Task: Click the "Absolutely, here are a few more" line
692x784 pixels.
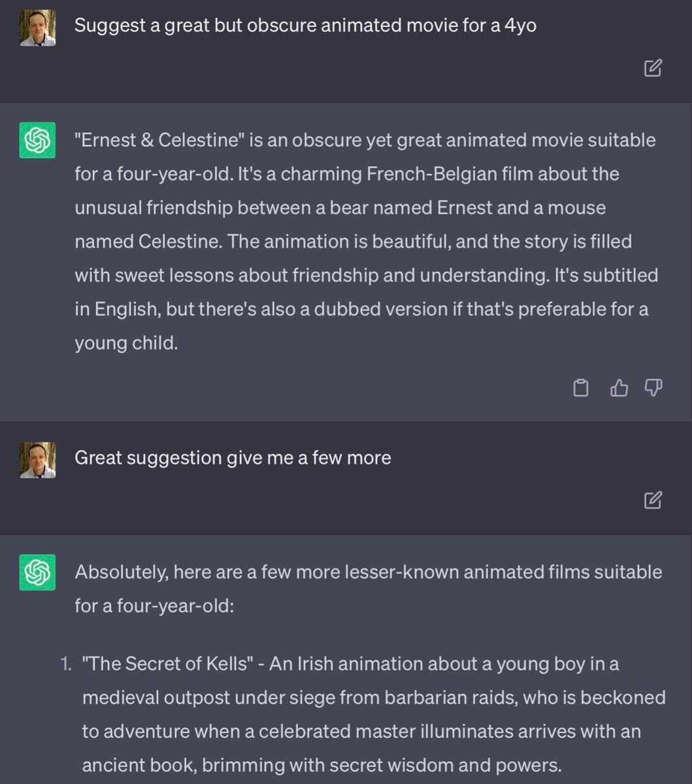Action: click(x=368, y=572)
